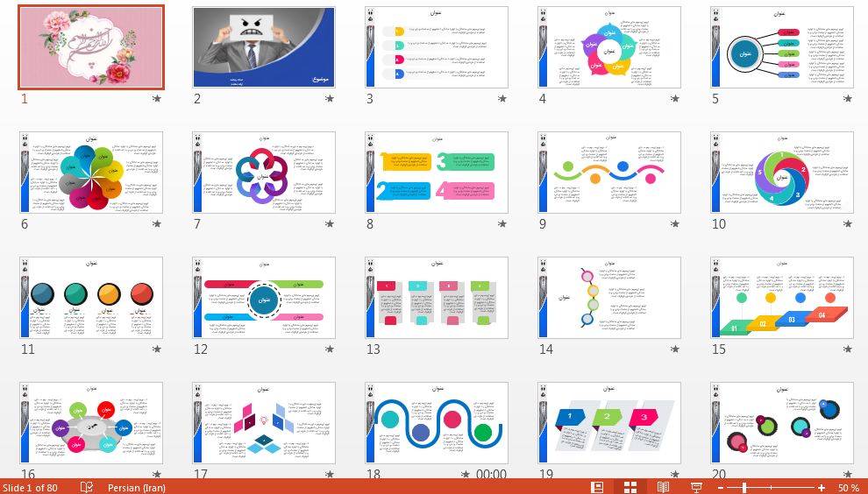Viewport: 868px width, 494px height.
Task: Switch to Normal view
Action: [597, 487]
